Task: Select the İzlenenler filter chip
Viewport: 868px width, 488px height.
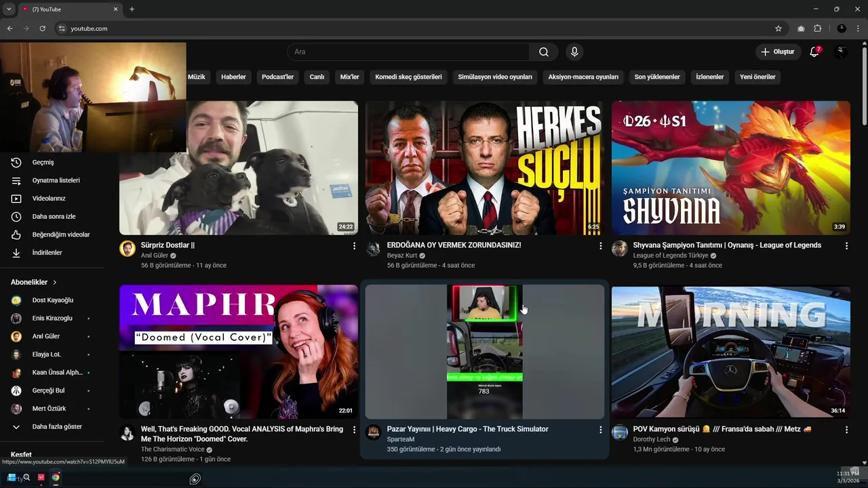Action: tap(710, 77)
